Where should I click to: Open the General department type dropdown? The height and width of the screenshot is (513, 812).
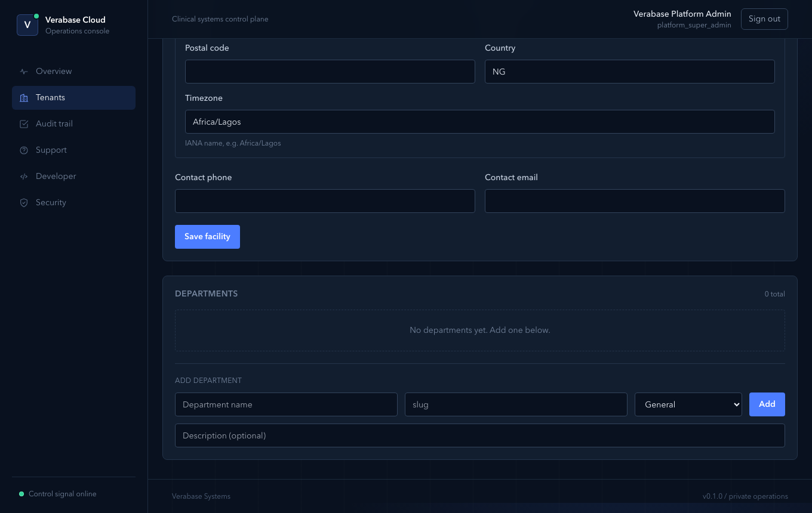tap(688, 404)
